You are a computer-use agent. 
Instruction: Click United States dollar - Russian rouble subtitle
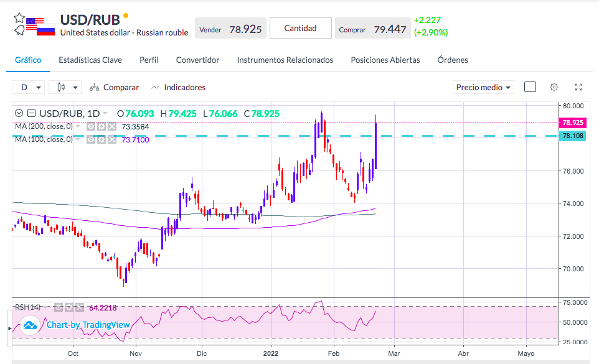(x=124, y=32)
